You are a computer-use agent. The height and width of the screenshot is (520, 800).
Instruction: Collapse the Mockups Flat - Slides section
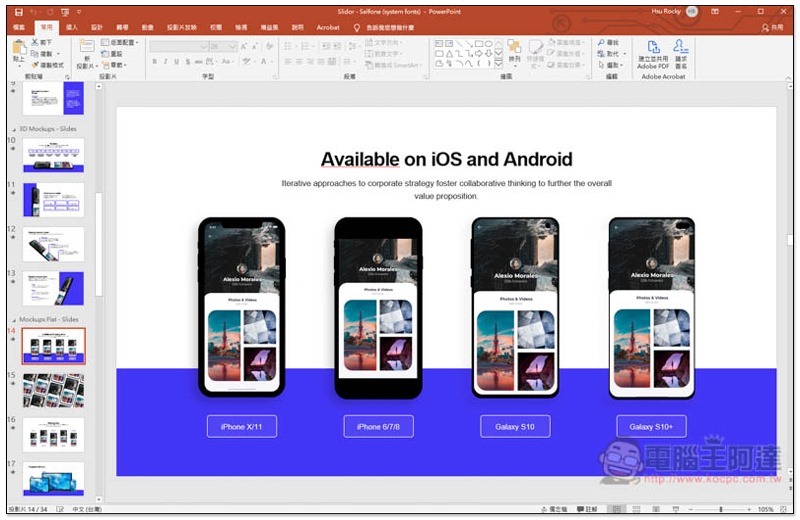tap(13, 319)
